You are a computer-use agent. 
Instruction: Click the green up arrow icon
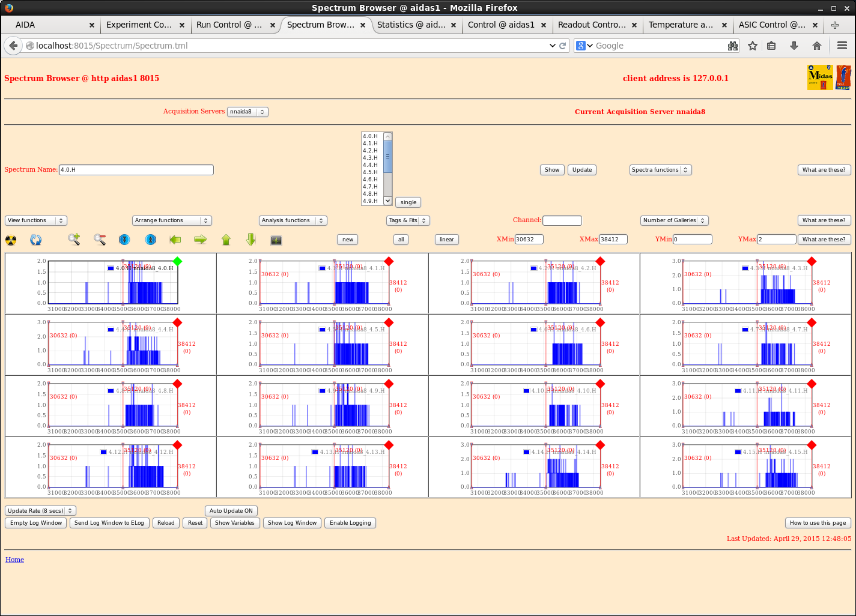click(226, 240)
